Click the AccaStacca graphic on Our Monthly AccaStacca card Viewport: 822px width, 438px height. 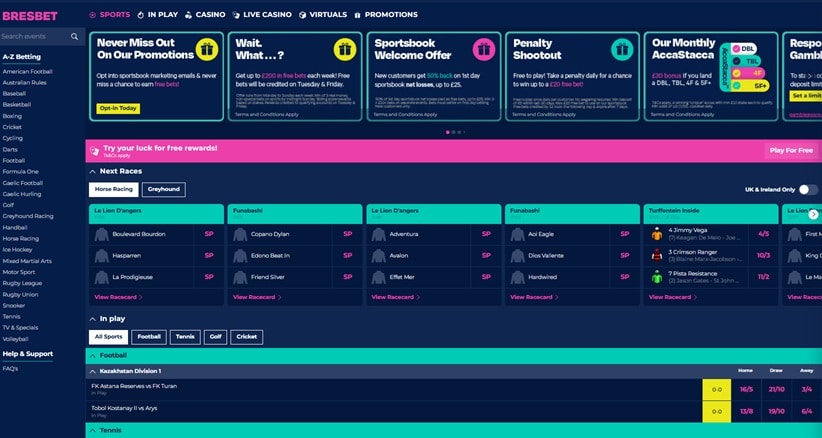pos(744,67)
